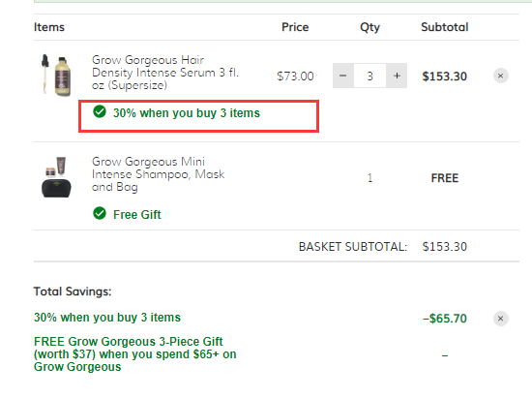This screenshot has width=532, height=398.
Task: Open the Mini Intense Shampoo gift thumbnail
Action: pos(56,177)
